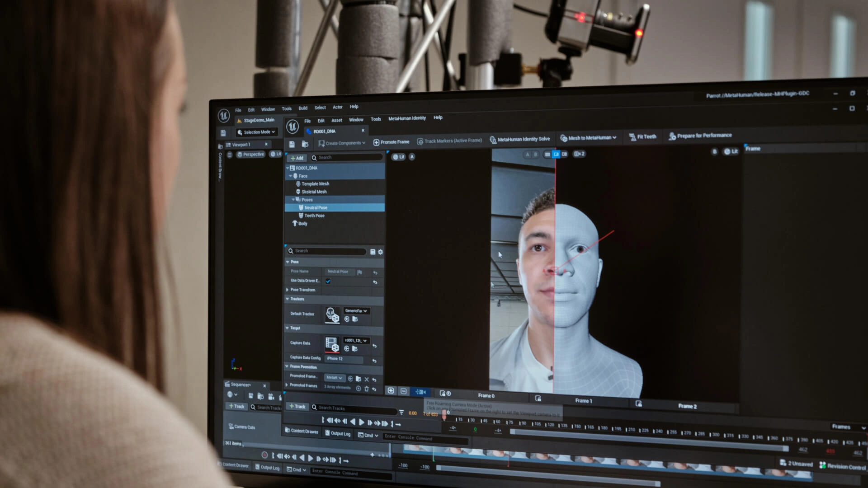This screenshot has height=488, width=868.
Task: Click the identity sequencer track filter icon
Action: pos(401,412)
